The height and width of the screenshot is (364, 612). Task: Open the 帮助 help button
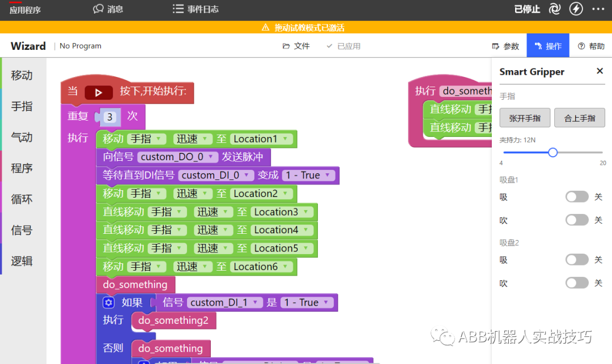click(591, 46)
